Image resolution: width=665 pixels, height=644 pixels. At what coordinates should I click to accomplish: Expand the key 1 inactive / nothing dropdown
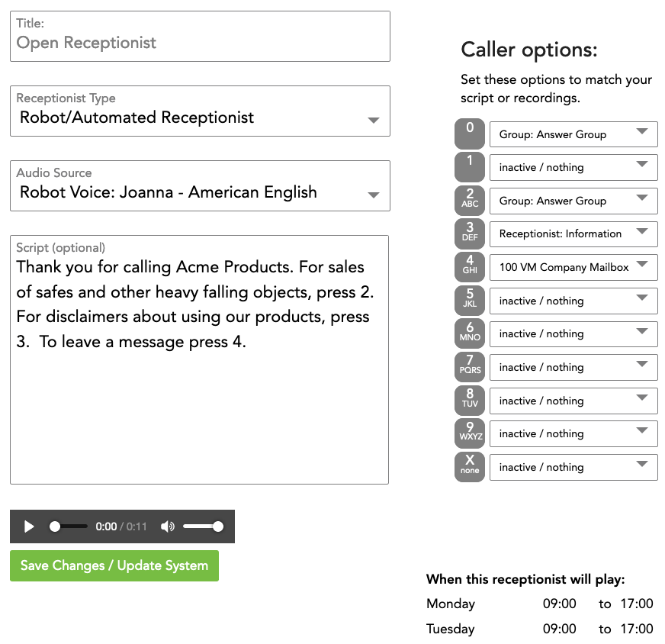tap(573, 168)
